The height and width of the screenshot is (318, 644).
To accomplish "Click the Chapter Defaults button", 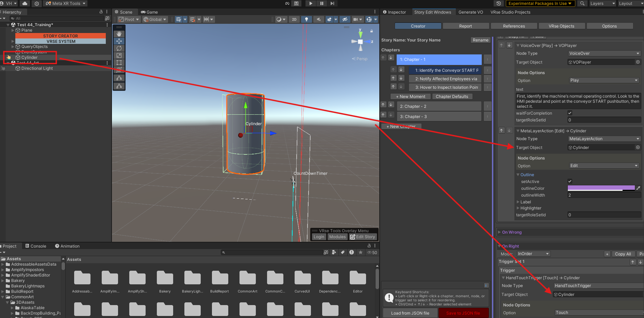I will pyautogui.click(x=452, y=97).
